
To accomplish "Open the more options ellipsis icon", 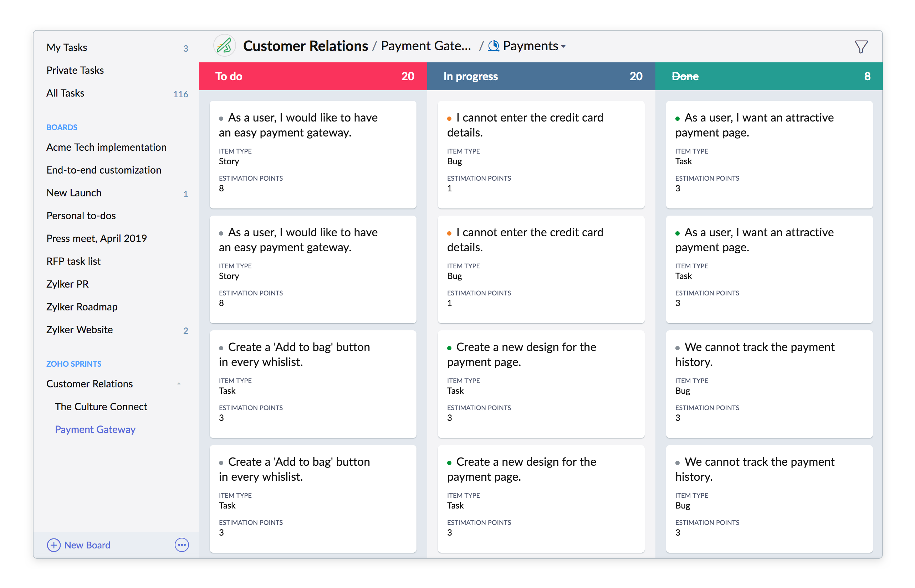I will (x=182, y=545).
